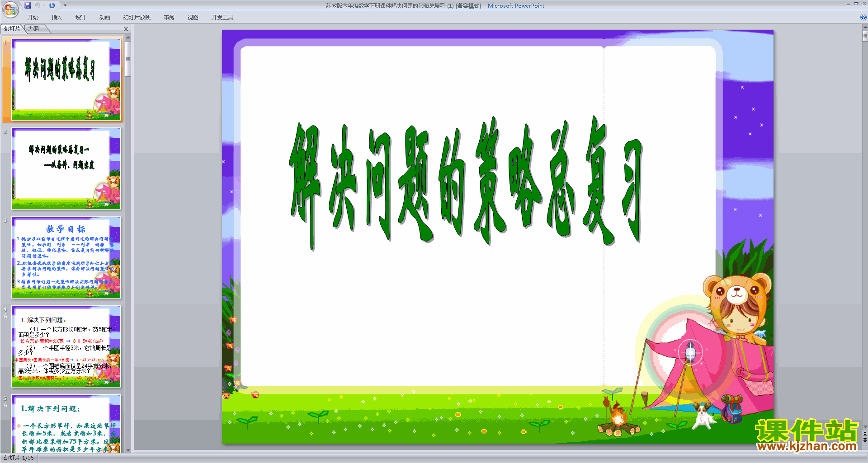Select slide 4 thumbnail 解决下列问题

point(66,346)
